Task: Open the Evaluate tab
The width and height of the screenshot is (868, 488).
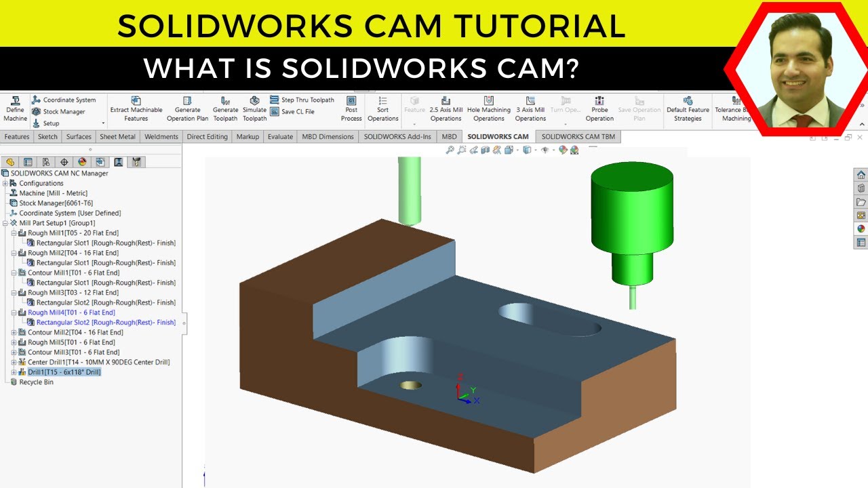Action: coord(280,136)
